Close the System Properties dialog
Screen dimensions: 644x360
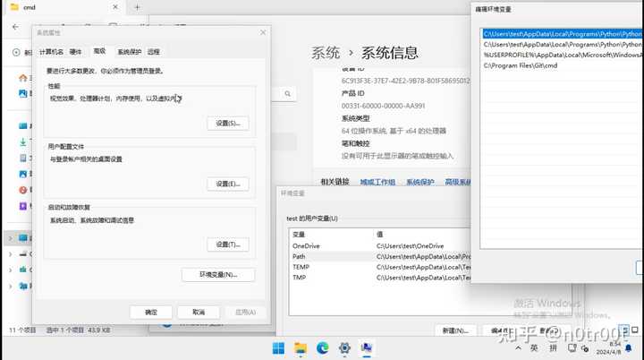[x=263, y=32]
